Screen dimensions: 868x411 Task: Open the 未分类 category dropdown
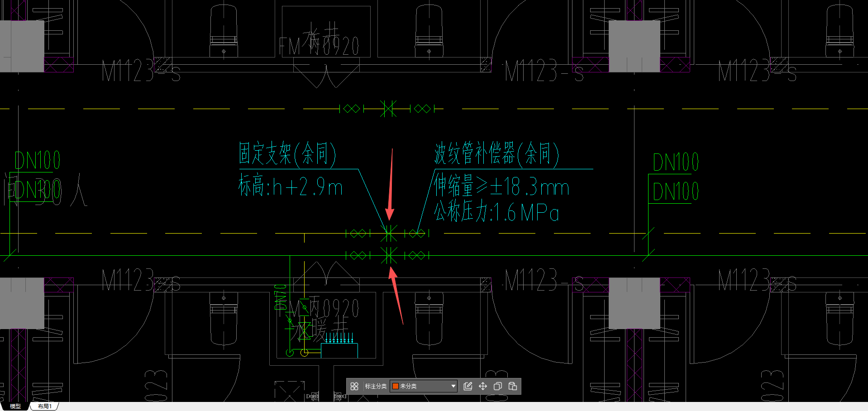tap(424, 386)
